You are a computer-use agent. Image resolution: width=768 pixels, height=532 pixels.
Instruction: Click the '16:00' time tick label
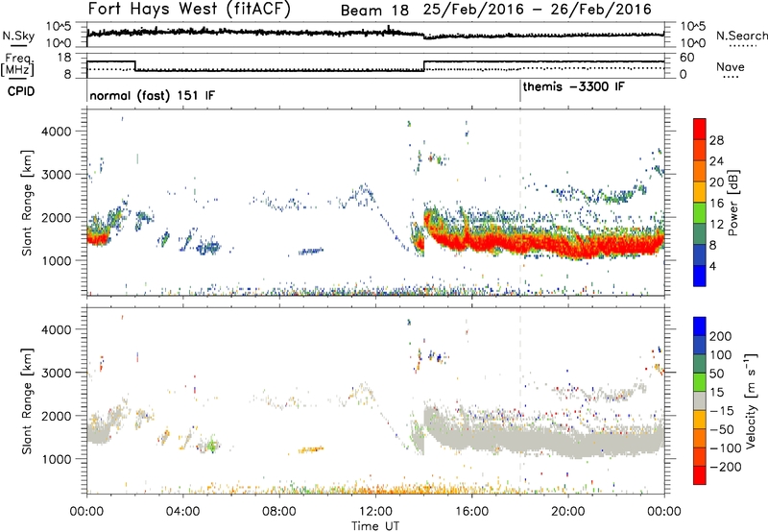[x=471, y=512]
